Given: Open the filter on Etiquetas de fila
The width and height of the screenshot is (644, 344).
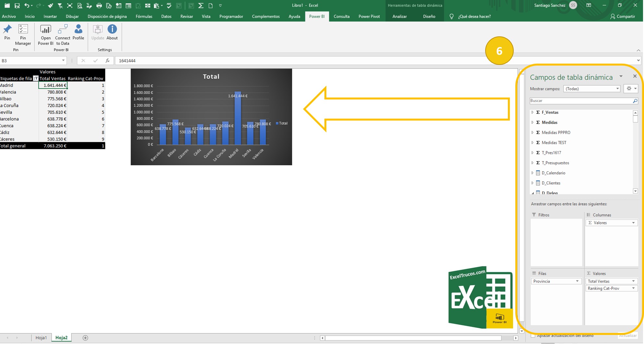Looking at the screenshot, I should click(36, 79).
